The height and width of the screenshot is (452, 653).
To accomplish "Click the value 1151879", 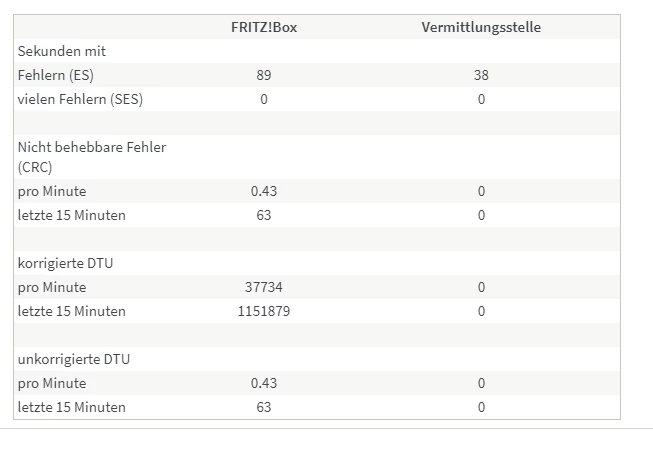I will click(x=264, y=311).
